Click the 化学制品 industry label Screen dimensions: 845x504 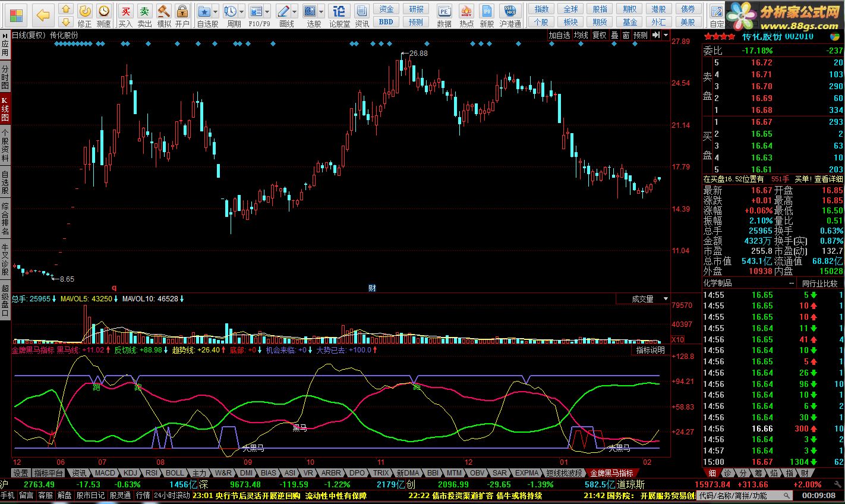click(x=718, y=283)
